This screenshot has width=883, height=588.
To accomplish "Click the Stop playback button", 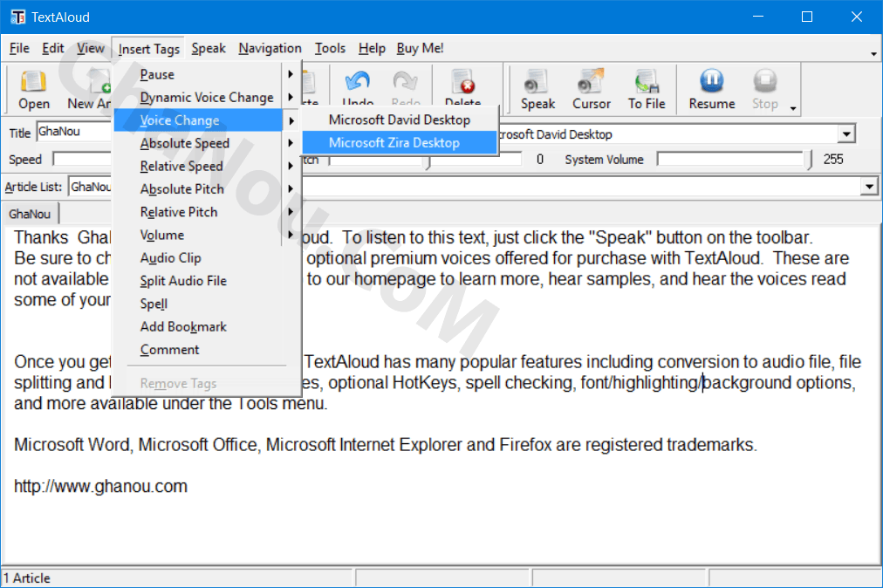I will (x=764, y=89).
